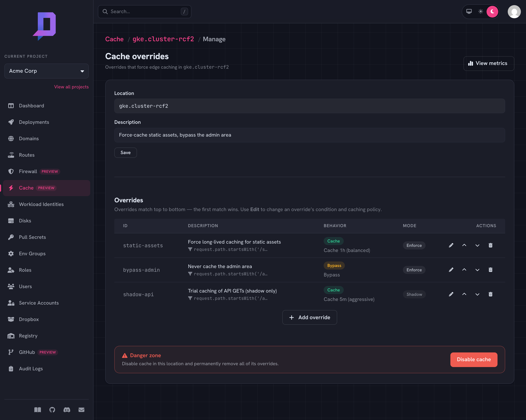Click the Shadow mode badge
526x420 pixels.
(414, 294)
